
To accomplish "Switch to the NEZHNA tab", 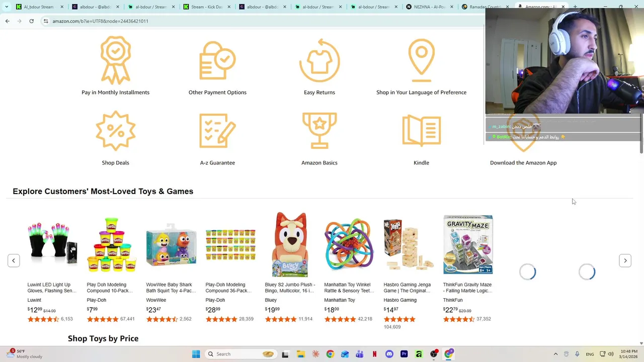I will [x=429, y=7].
